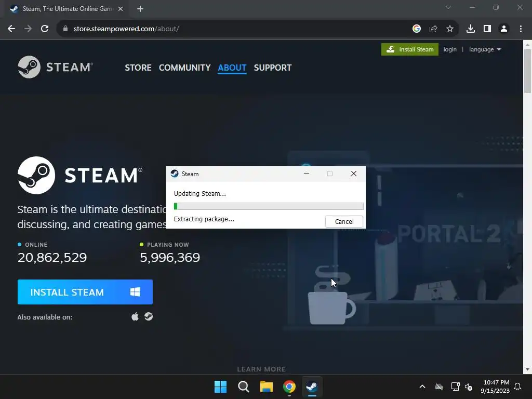Click the SteamOS icon under Also available on
The height and width of the screenshot is (399, 532).
coord(149,316)
